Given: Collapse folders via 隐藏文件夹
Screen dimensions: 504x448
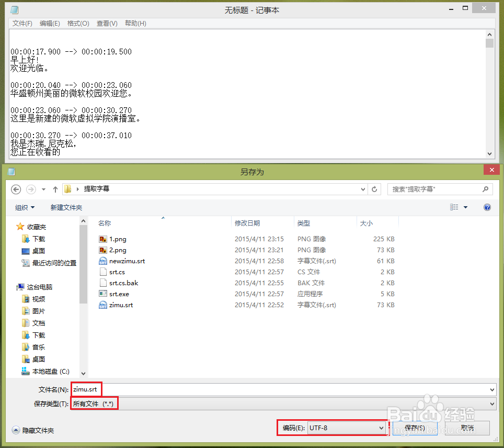Looking at the screenshot, I should click(33, 430).
